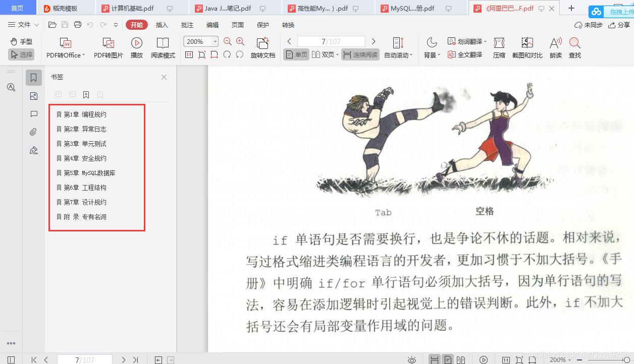This screenshot has height=364, width=634.
Task: Open status bar 200% zoom dropdown
Action: [570, 360]
